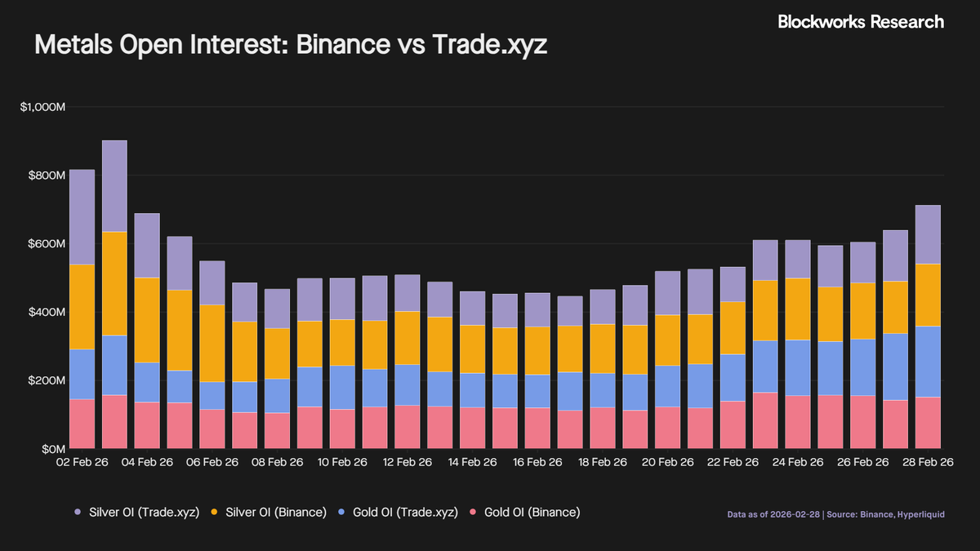
Task: Click the blue segment of the 28 Feb bar
Action: (928, 362)
